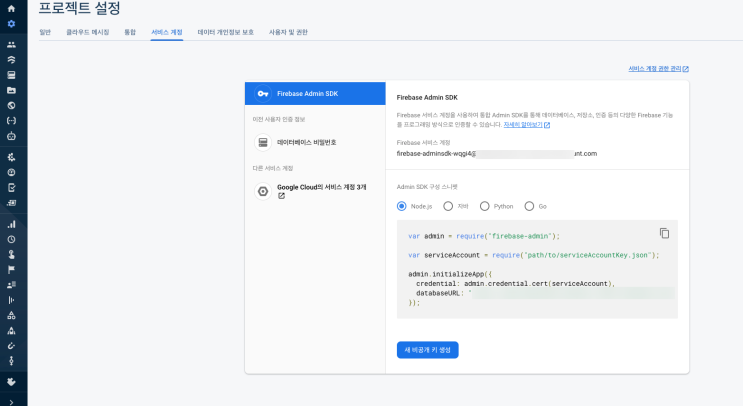The width and height of the screenshot is (743, 406).
Task: Select the Python radio button
Action: coord(484,206)
